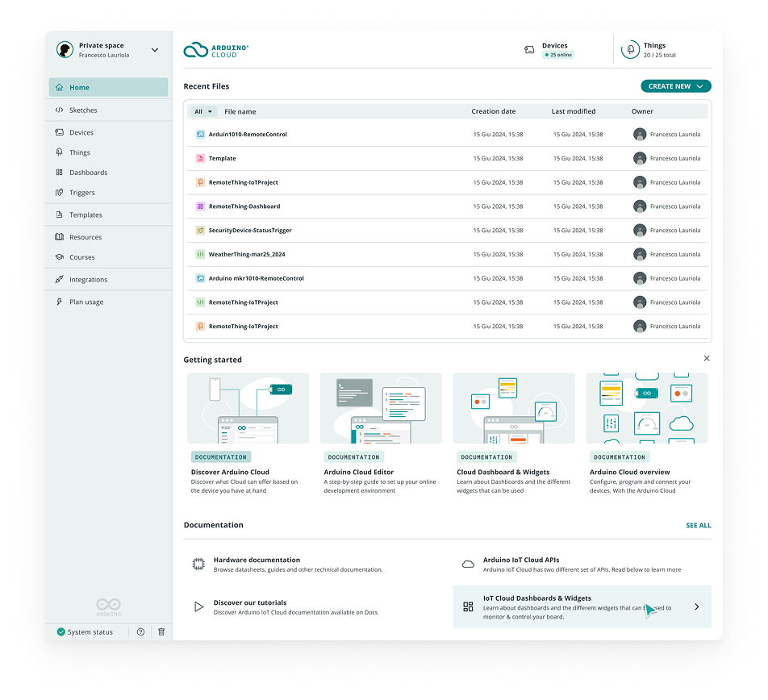Open Integrations in the sidebar
Screen dimensions: 768x700
tap(108, 280)
